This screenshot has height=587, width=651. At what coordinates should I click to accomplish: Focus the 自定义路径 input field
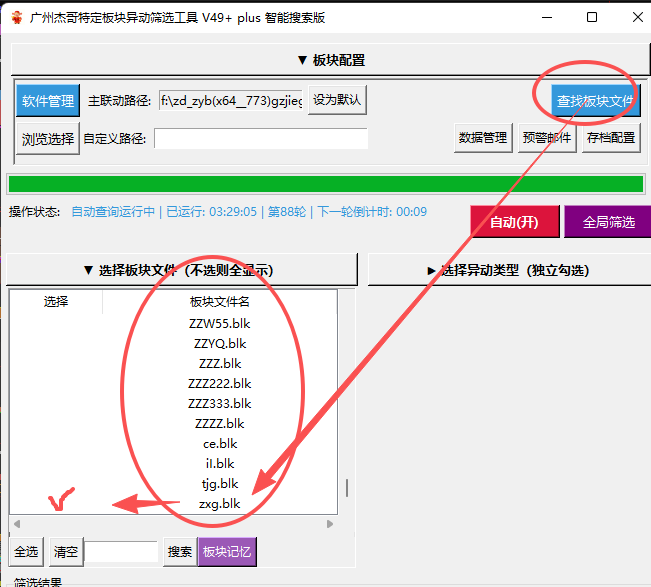coord(261,138)
